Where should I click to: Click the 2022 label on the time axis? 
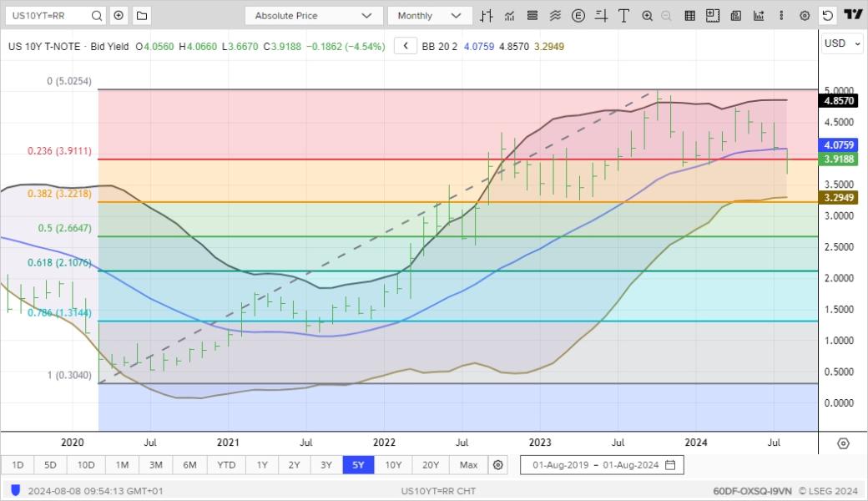pyautogui.click(x=384, y=443)
